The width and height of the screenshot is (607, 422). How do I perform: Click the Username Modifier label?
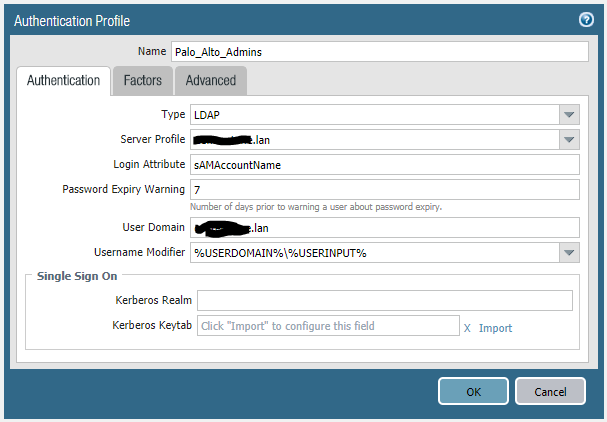(139, 252)
